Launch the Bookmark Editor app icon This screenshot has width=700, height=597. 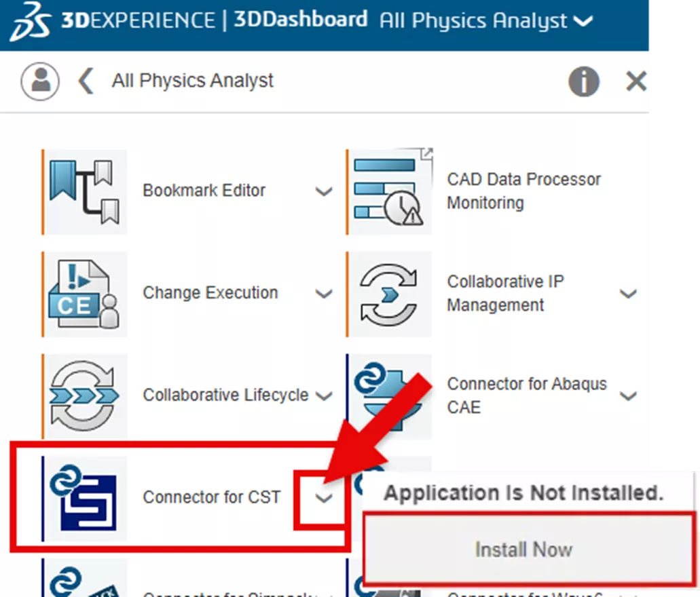(x=85, y=192)
